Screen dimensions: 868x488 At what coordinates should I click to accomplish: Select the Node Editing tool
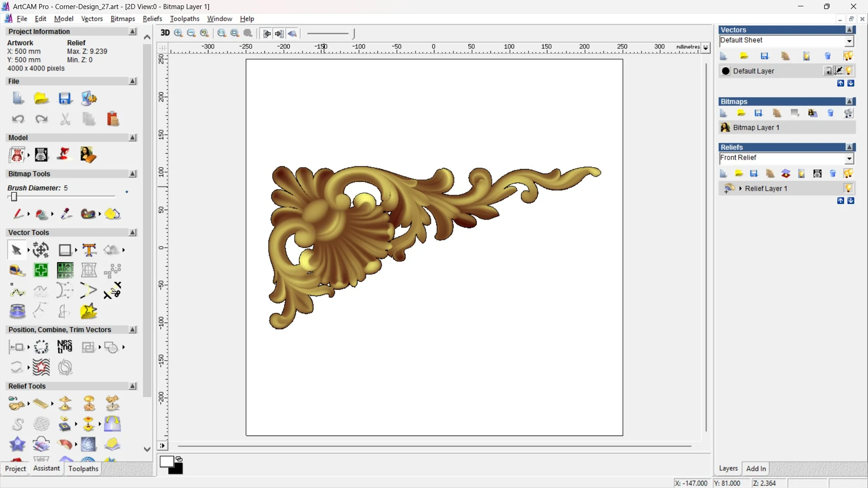(x=17, y=291)
